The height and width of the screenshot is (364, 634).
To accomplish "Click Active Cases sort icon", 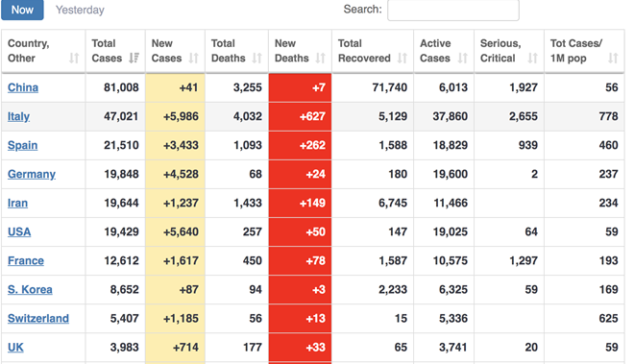I will tap(463, 59).
